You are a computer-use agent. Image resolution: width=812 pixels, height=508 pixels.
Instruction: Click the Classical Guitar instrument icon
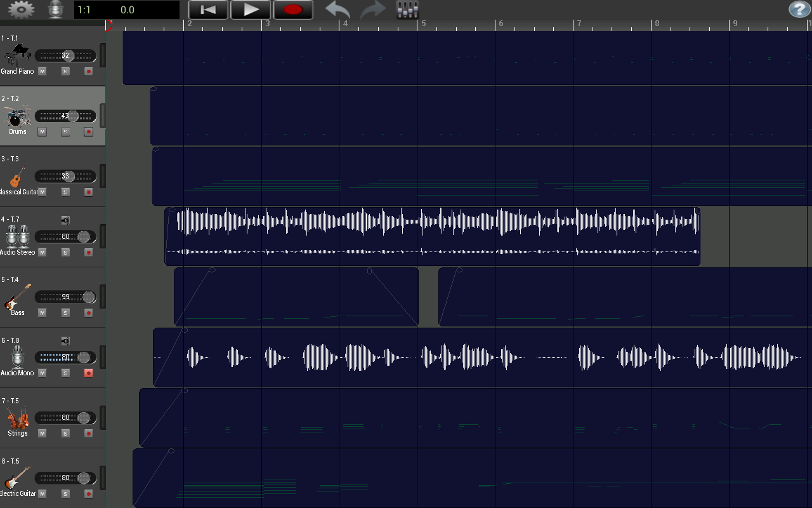[15, 177]
